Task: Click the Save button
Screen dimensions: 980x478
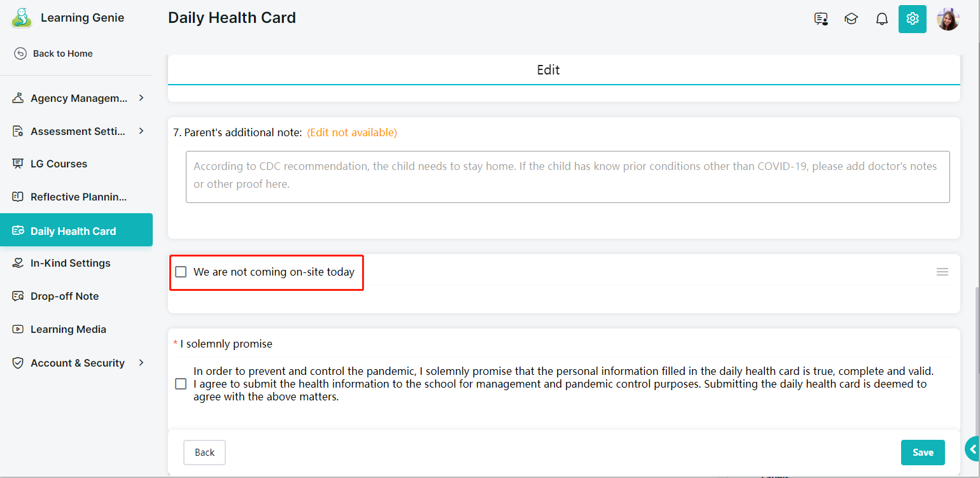Action: pos(923,453)
